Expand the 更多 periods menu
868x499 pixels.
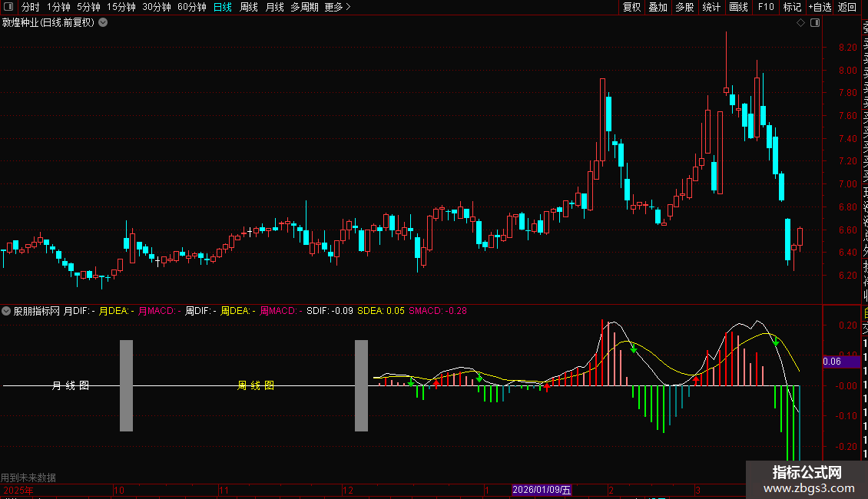[337, 7]
